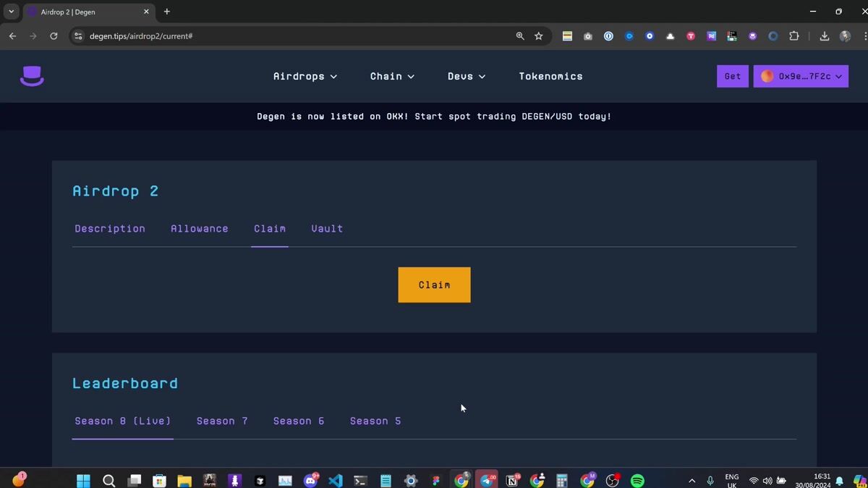
Task: Open the ENG UK language switcher
Action: [732, 481]
